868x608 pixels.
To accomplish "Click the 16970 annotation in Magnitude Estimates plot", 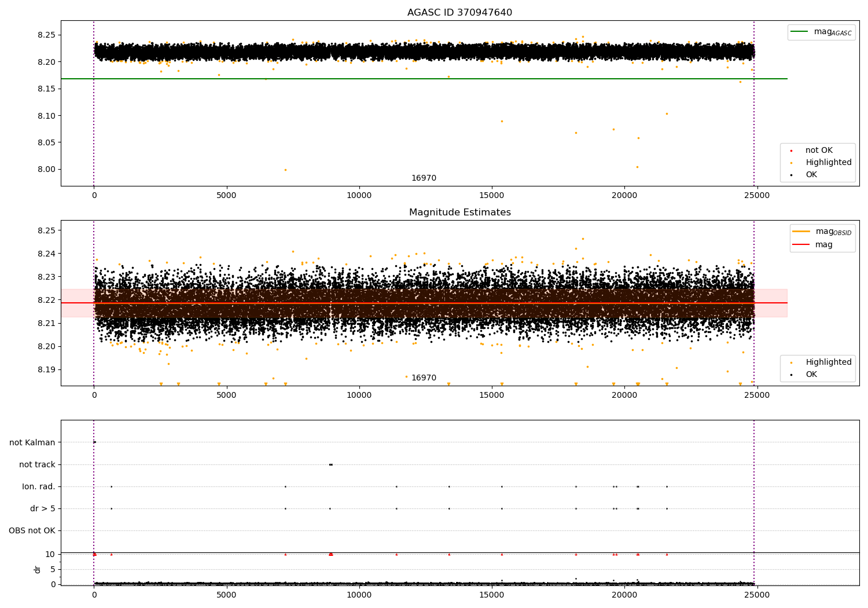I will coord(424,378).
